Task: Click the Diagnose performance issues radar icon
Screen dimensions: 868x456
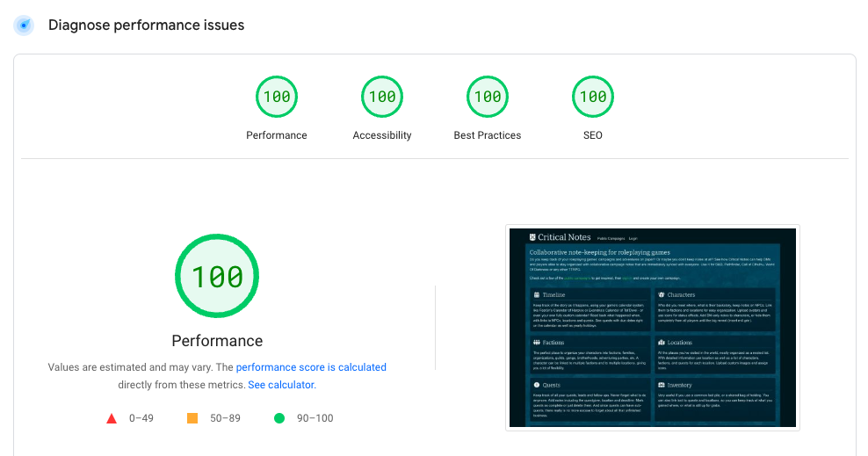Action: pyautogui.click(x=24, y=25)
